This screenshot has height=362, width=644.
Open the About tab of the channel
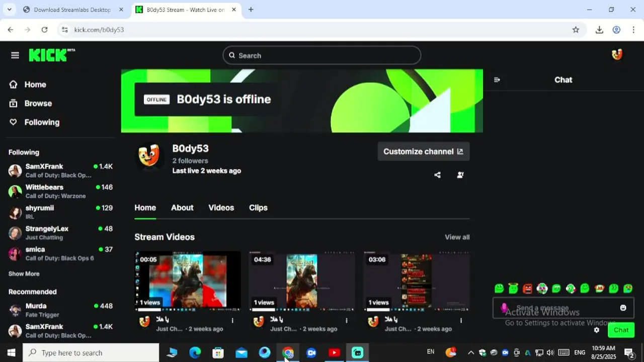(182, 208)
